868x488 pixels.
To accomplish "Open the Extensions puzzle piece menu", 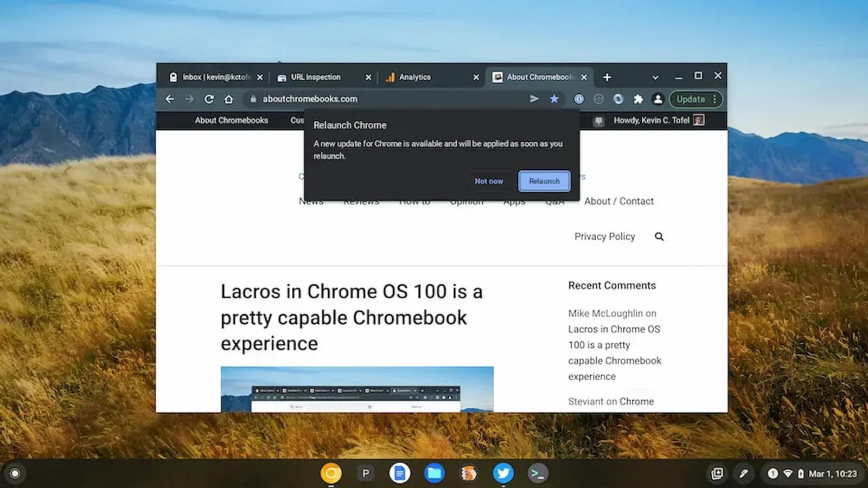I will (638, 99).
